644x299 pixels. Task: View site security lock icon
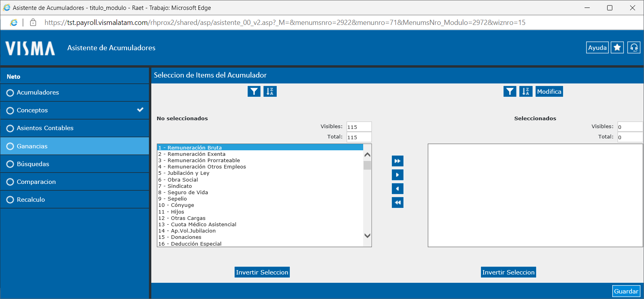(x=33, y=23)
